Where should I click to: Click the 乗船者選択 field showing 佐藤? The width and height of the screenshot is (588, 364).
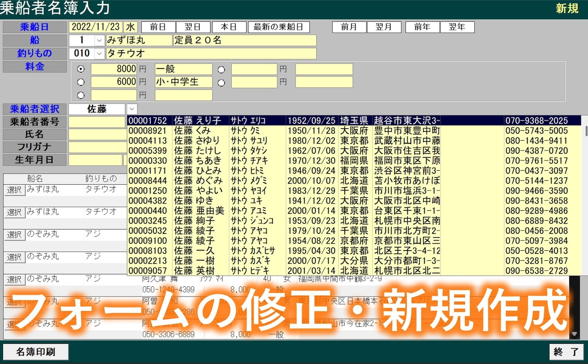pos(97,109)
